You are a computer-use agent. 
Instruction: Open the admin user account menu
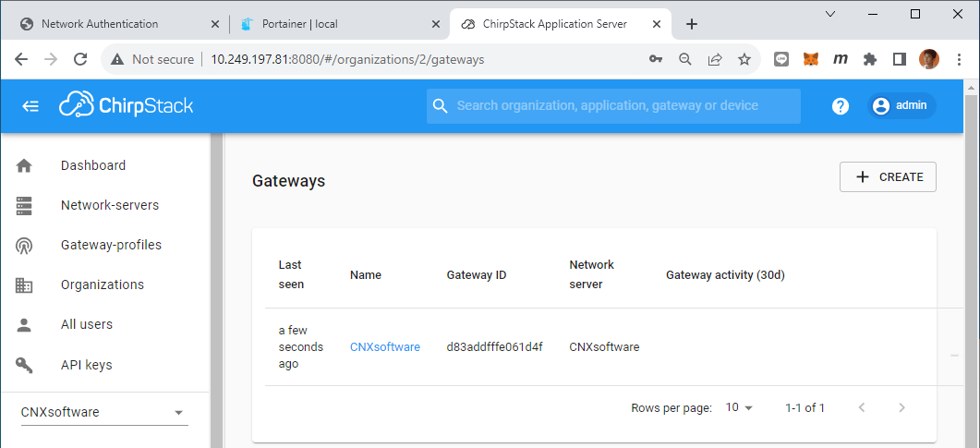pos(901,105)
